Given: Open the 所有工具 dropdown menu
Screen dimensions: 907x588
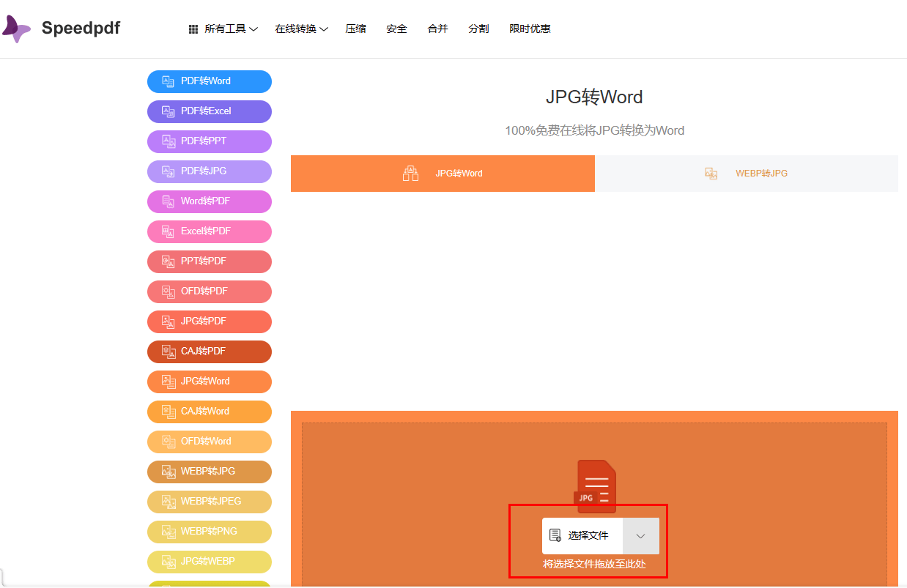Looking at the screenshot, I should (223, 29).
